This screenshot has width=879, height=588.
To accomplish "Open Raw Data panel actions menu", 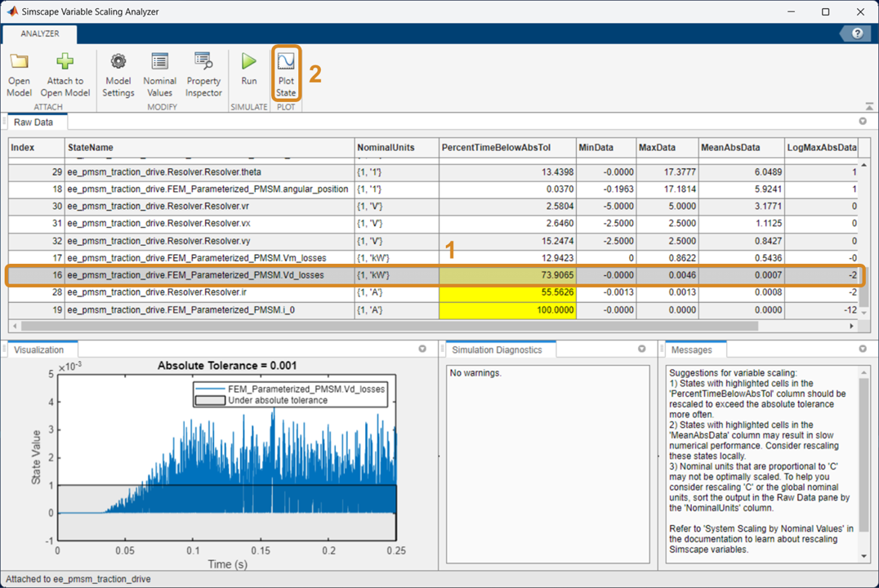I will (863, 121).
